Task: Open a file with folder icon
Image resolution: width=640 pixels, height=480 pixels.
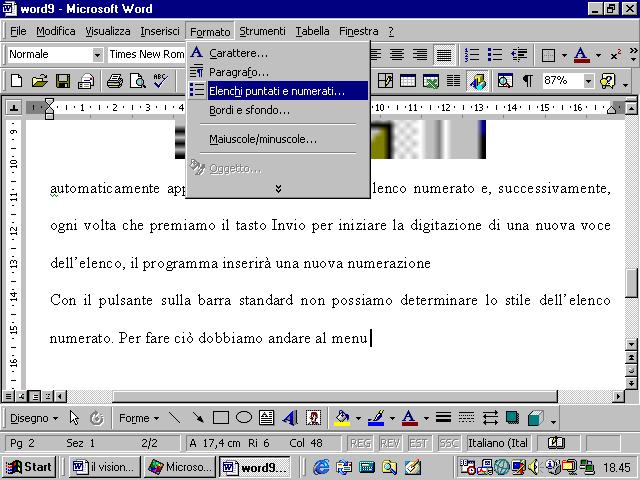Action: tap(39, 81)
